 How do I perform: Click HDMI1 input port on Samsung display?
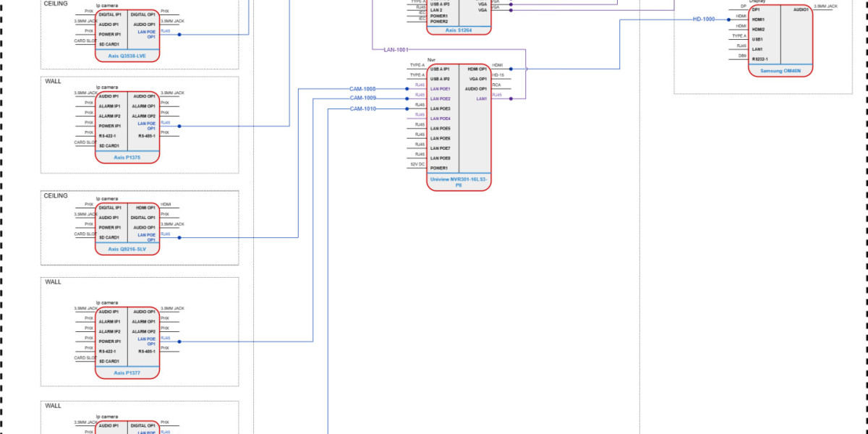(x=758, y=20)
